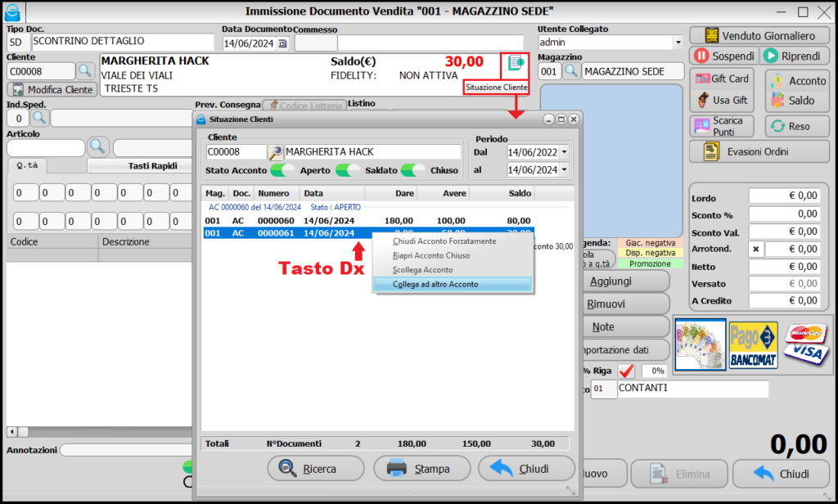Image resolution: width=838 pixels, height=504 pixels.
Task: Click the Articolo search magnifier
Action: coord(97,146)
